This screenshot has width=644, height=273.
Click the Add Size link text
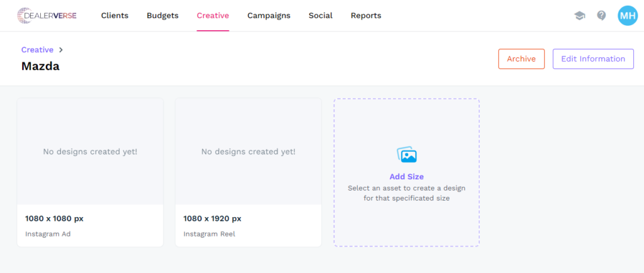pos(406,177)
